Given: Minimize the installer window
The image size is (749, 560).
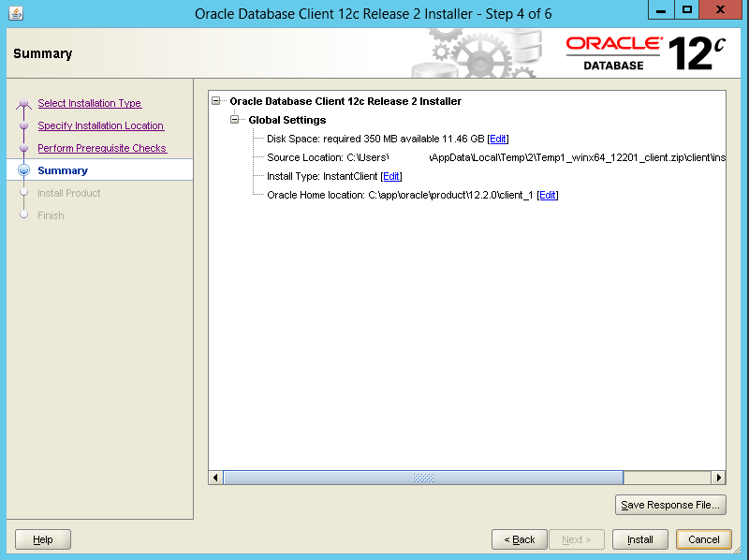Looking at the screenshot, I should click(661, 9).
